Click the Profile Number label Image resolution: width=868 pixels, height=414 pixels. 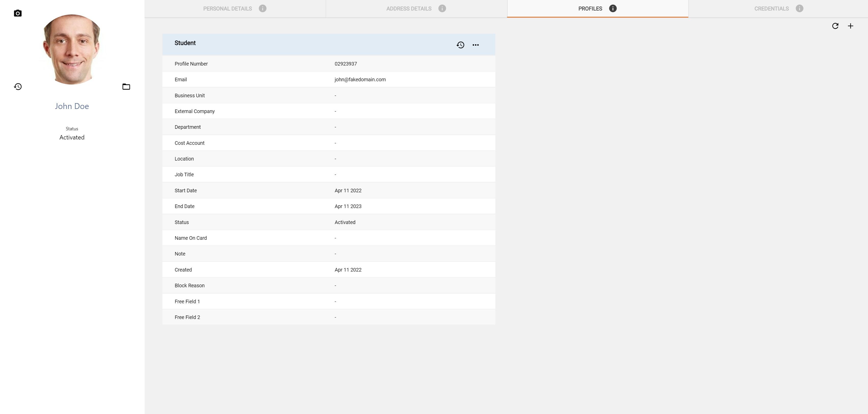tap(191, 64)
